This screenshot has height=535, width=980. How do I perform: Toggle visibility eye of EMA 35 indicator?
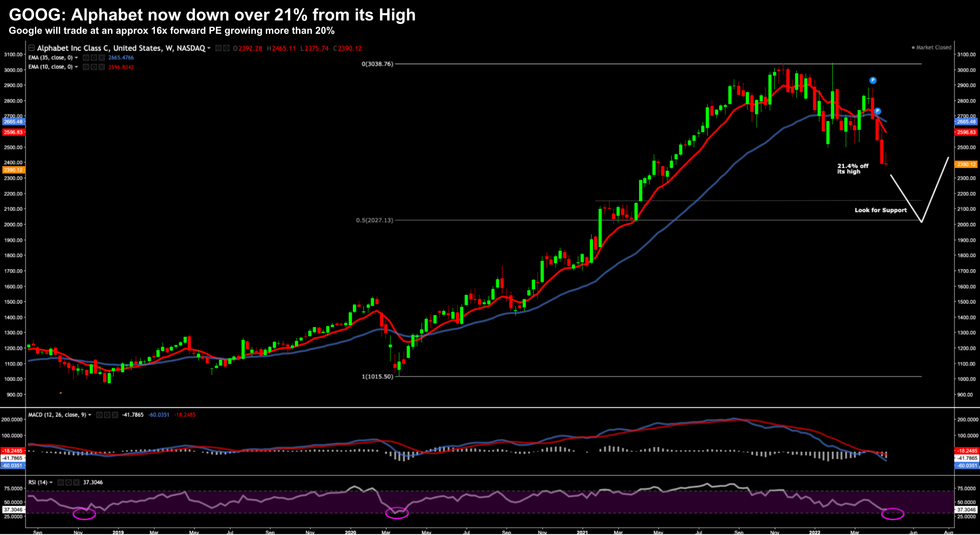point(86,58)
